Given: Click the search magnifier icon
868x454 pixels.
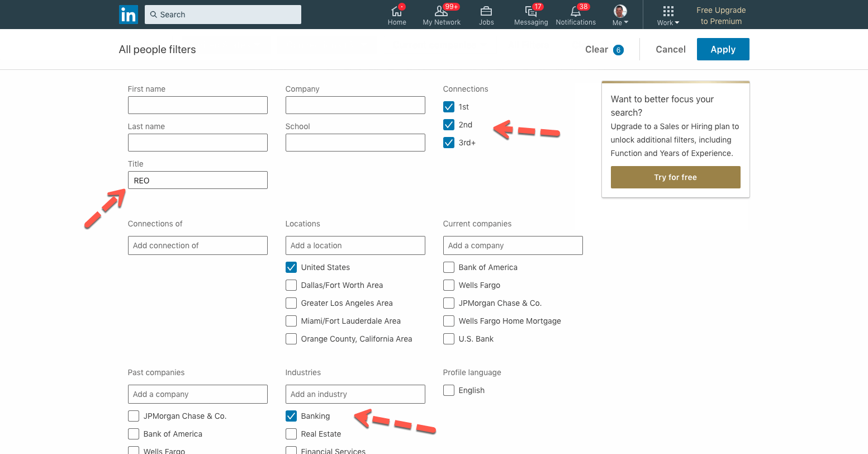Looking at the screenshot, I should coord(153,15).
